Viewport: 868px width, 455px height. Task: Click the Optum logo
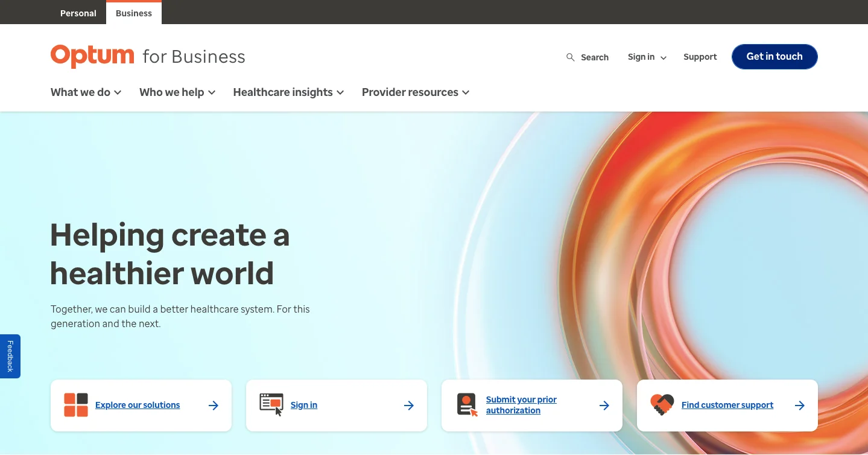point(92,56)
